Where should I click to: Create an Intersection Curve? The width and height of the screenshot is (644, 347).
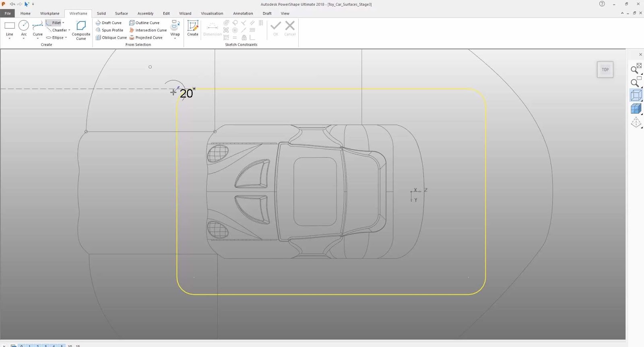point(148,30)
